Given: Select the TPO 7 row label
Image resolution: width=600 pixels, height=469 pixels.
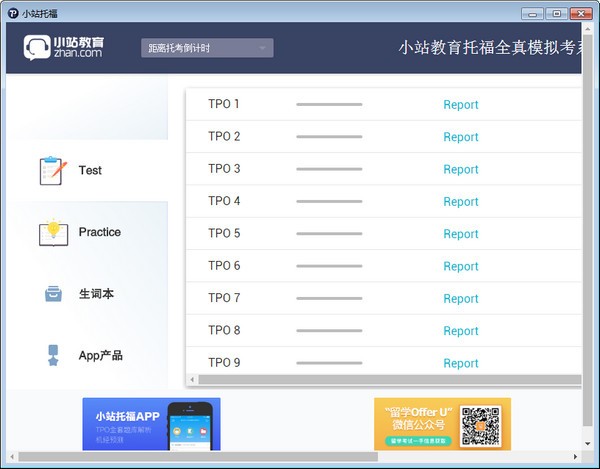Looking at the screenshot, I should (224, 298).
